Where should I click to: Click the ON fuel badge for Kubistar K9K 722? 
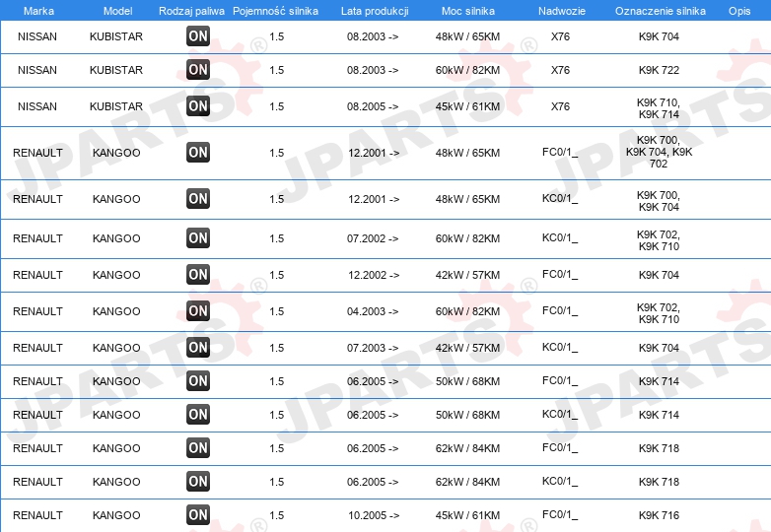point(198,69)
